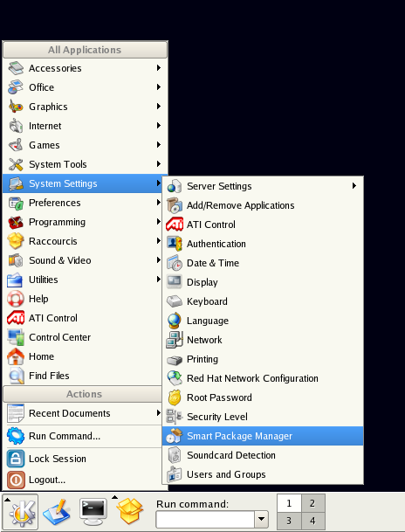Expand the System Tools submenu arrow
The image size is (405, 532).
pos(158,164)
